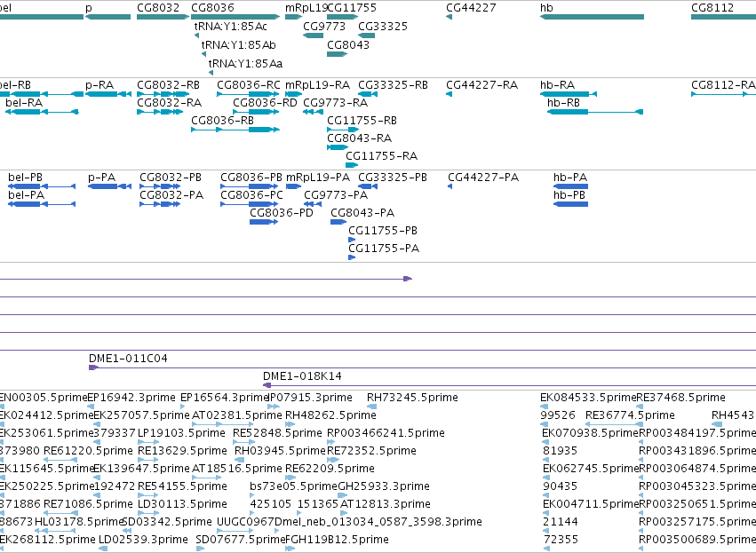Select transcript CG8036-RC
756x553 pixels.
(249, 94)
